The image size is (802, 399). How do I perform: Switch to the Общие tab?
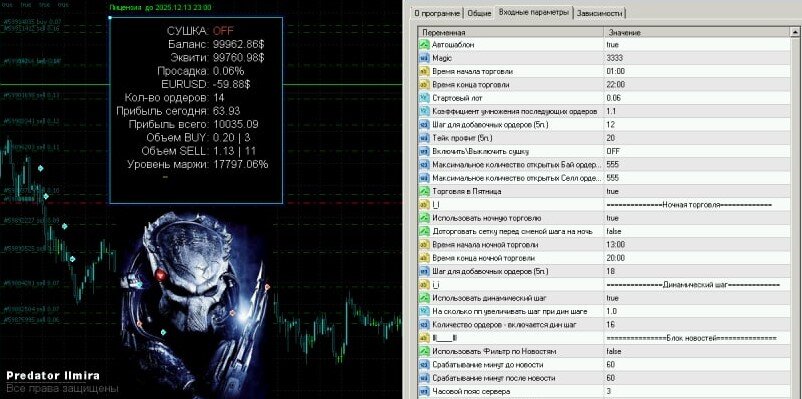click(478, 13)
